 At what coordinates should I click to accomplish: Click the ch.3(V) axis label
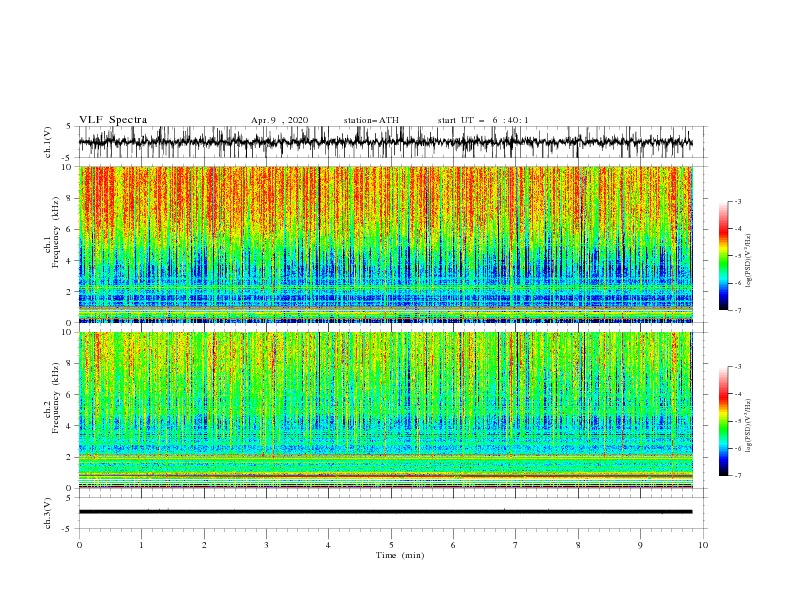tap(48, 513)
